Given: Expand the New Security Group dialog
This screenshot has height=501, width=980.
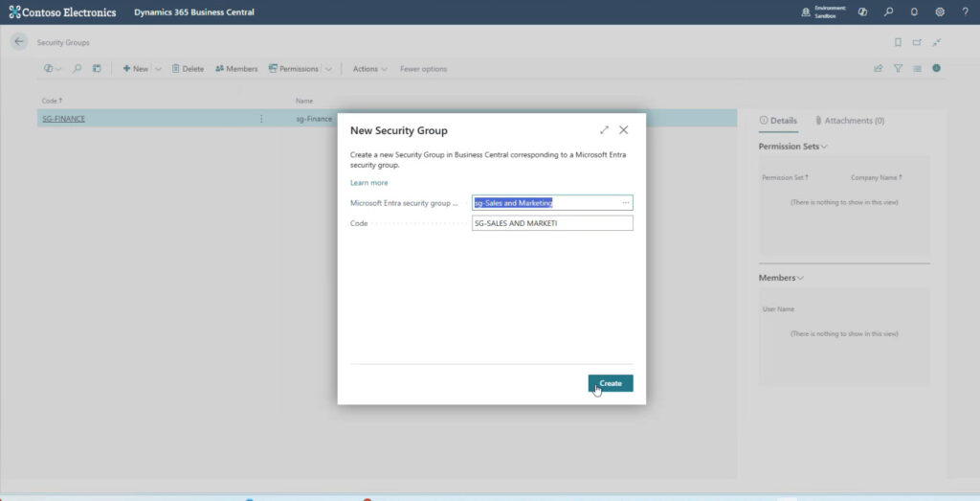Looking at the screenshot, I should pyautogui.click(x=604, y=130).
